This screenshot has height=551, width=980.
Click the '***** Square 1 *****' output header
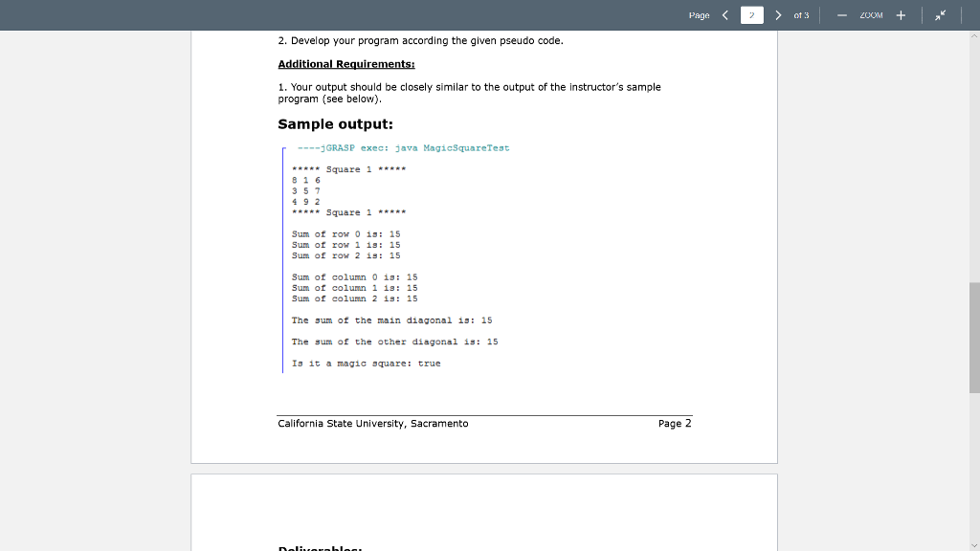pyautogui.click(x=346, y=169)
